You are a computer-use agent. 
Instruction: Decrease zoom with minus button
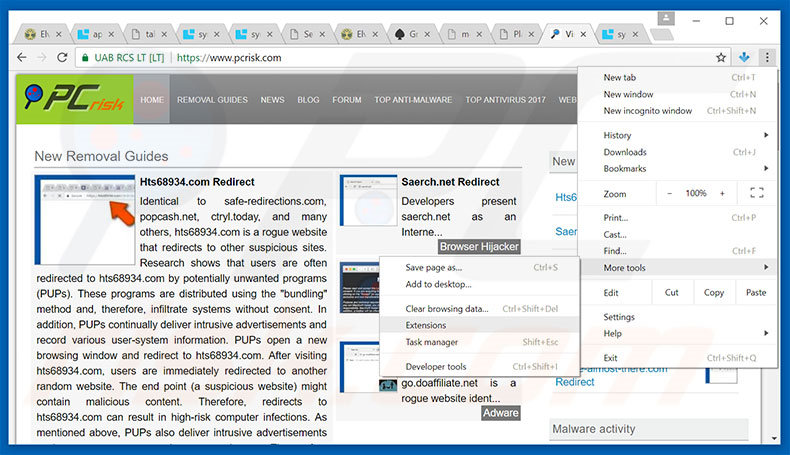669,193
